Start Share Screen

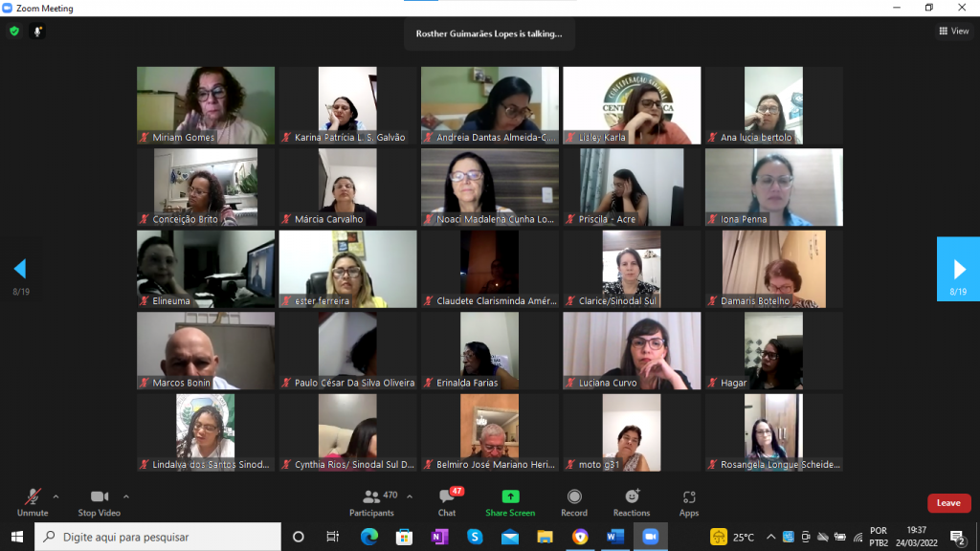(510, 502)
